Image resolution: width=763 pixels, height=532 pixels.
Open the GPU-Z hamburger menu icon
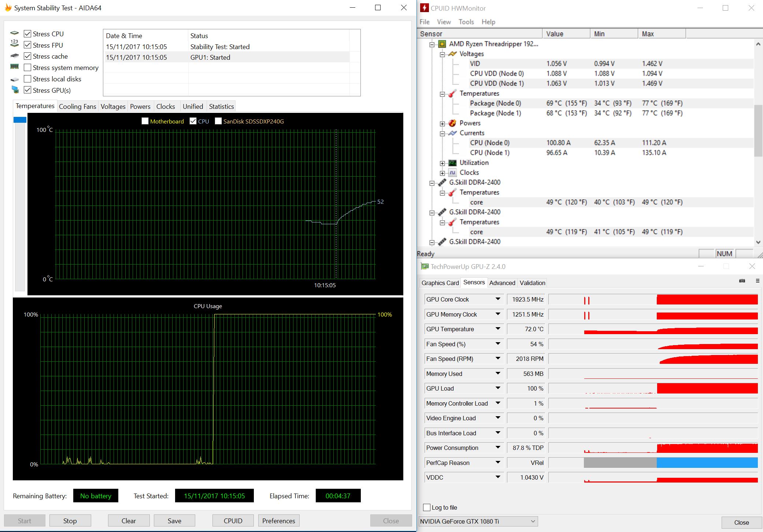(x=758, y=281)
